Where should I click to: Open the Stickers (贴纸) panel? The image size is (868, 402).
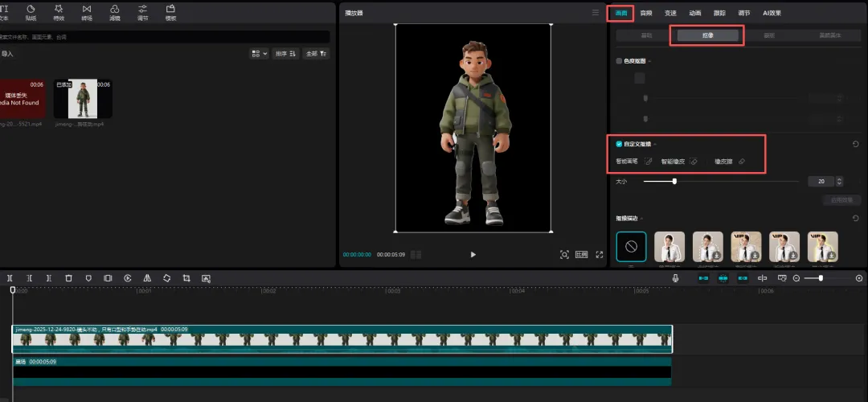[31, 13]
